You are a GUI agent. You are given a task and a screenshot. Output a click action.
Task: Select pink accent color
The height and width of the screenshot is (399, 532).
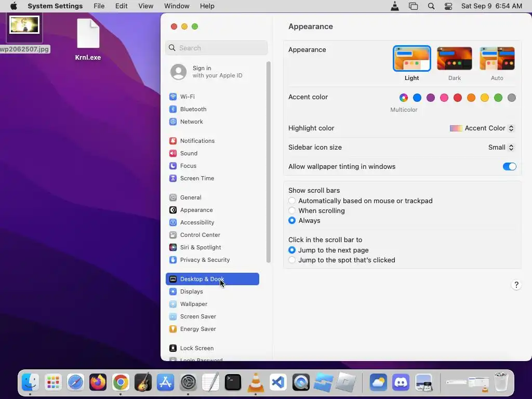[444, 98]
